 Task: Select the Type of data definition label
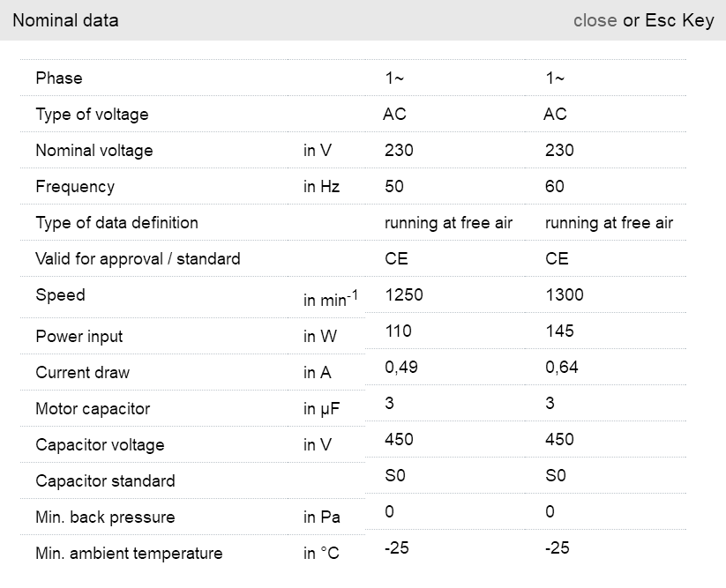(116, 223)
